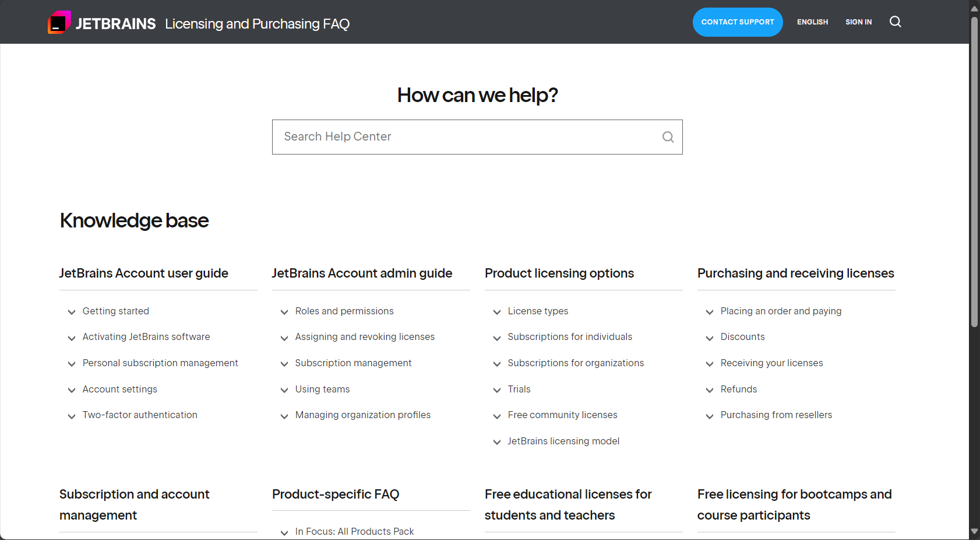Click the JetBrains logo icon

59,22
